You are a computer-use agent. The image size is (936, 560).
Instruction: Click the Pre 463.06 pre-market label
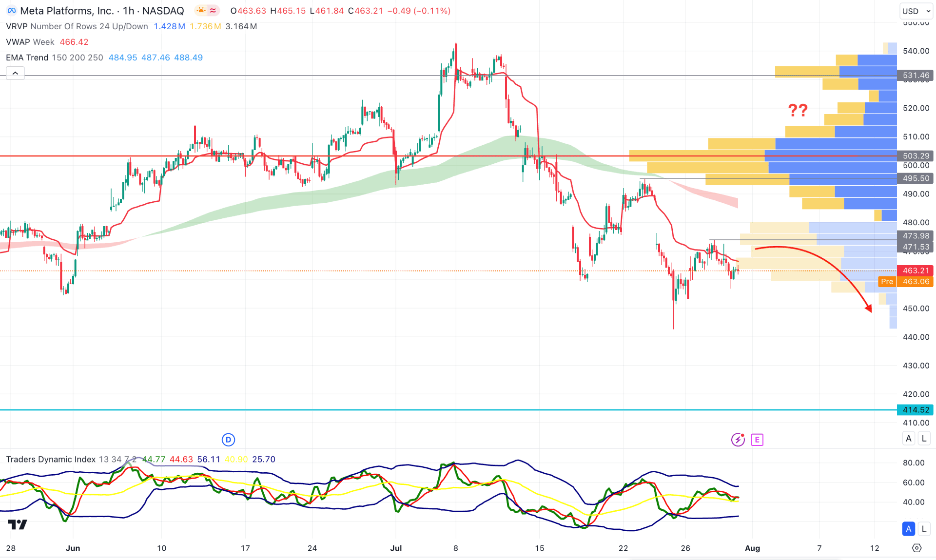(x=906, y=282)
